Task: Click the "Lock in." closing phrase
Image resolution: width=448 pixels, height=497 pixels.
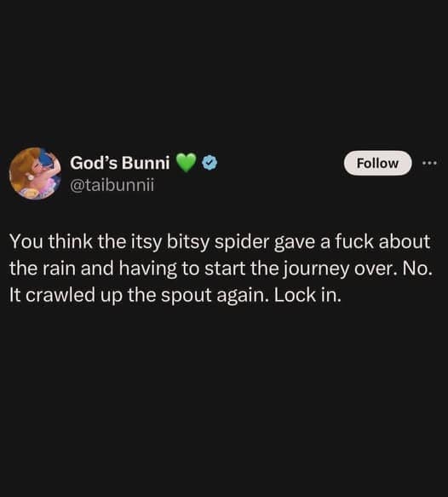Action: 307,296
